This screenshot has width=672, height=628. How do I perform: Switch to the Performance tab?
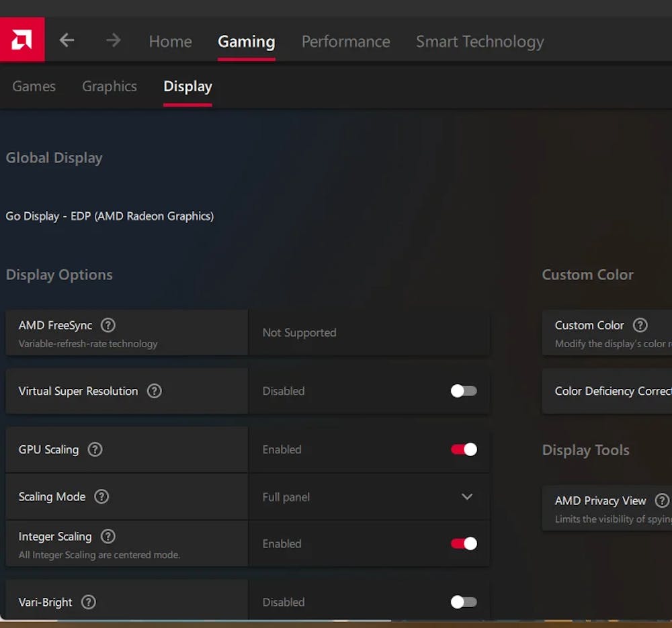click(346, 42)
